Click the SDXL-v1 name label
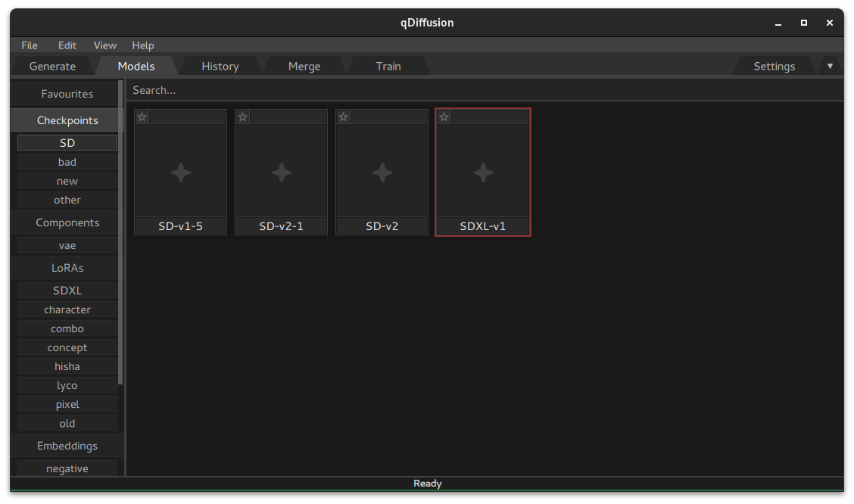 pos(483,226)
